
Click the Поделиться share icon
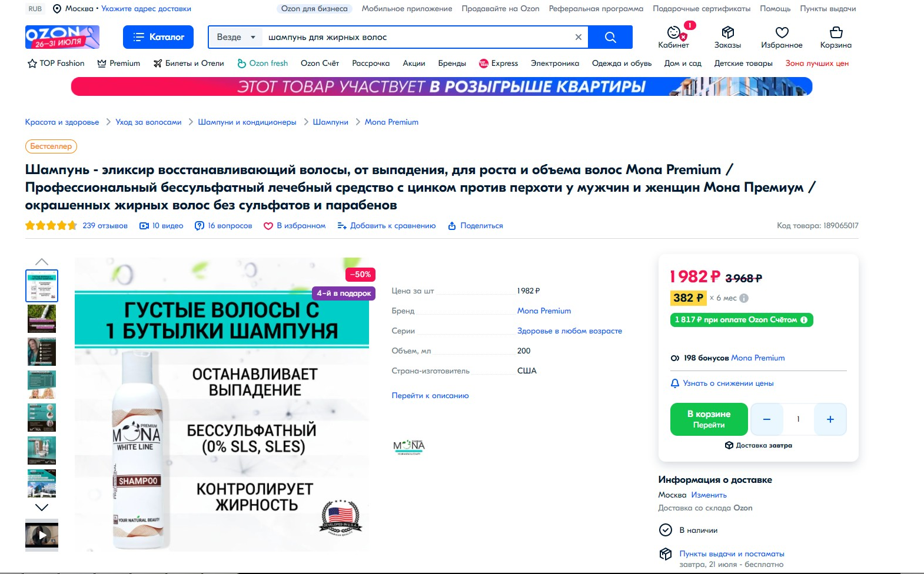click(x=452, y=226)
